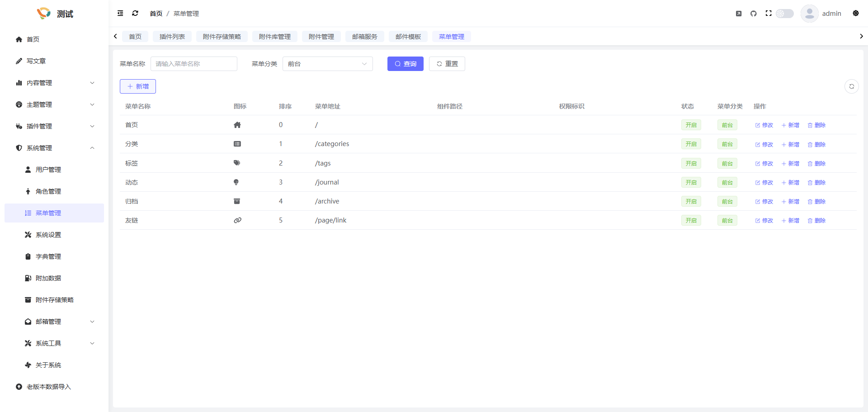Enter fullscreen via the fullscreen icon
The image size is (868, 412).
tap(769, 13)
